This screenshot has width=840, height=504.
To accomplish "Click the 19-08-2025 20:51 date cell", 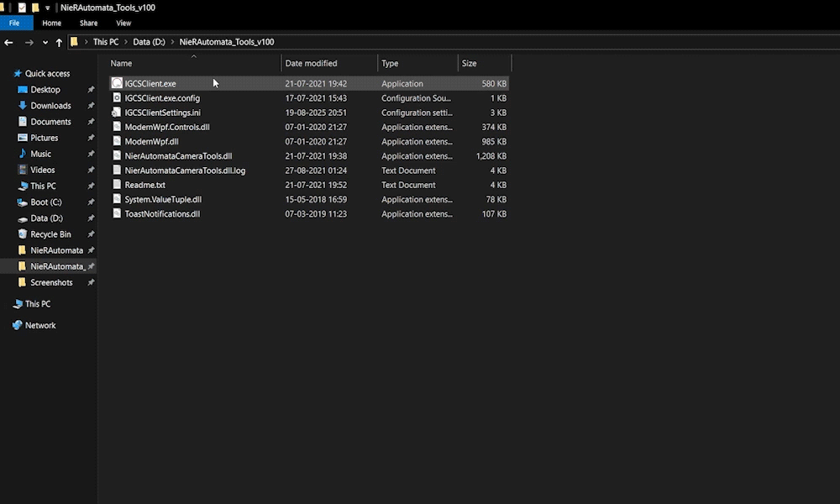I will tap(316, 113).
